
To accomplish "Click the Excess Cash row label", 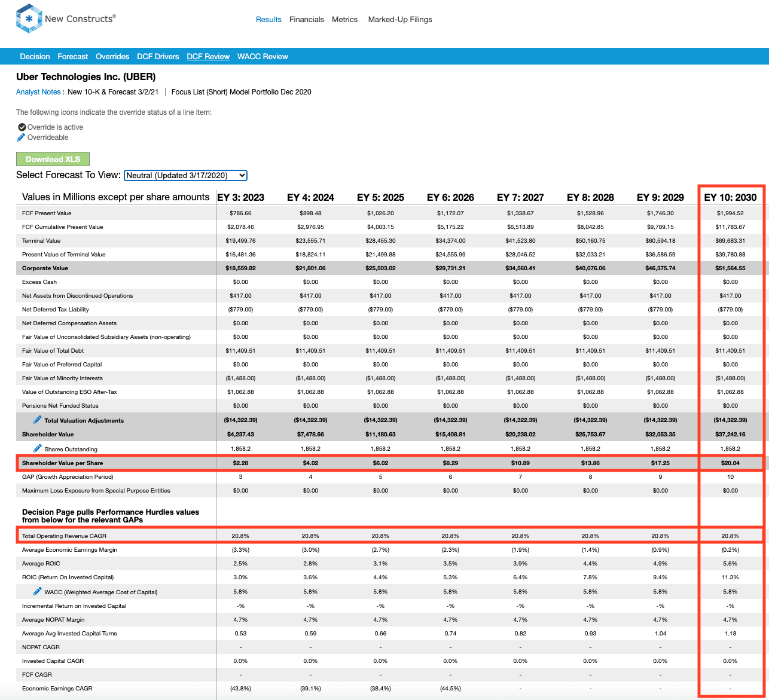I will (x=39, y=282).
